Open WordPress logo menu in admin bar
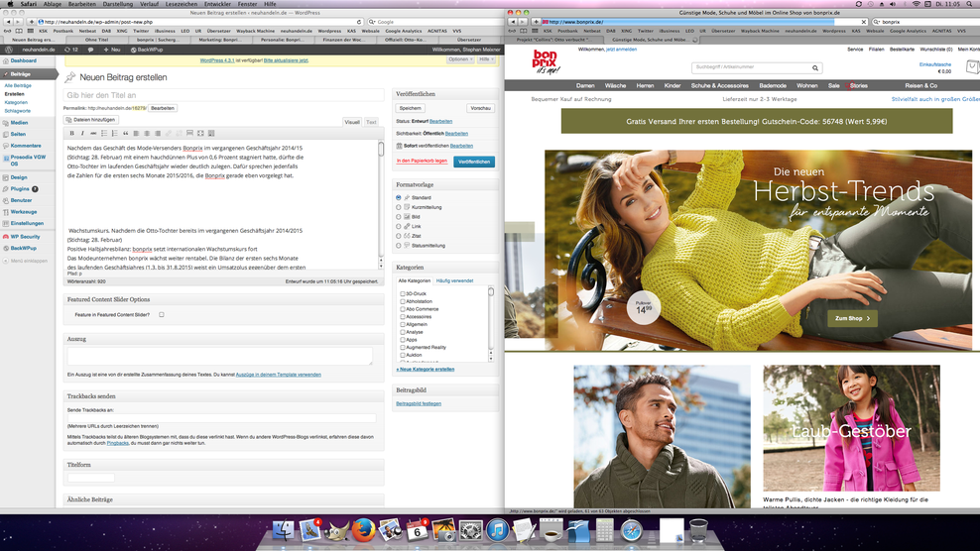 point(9,50)
